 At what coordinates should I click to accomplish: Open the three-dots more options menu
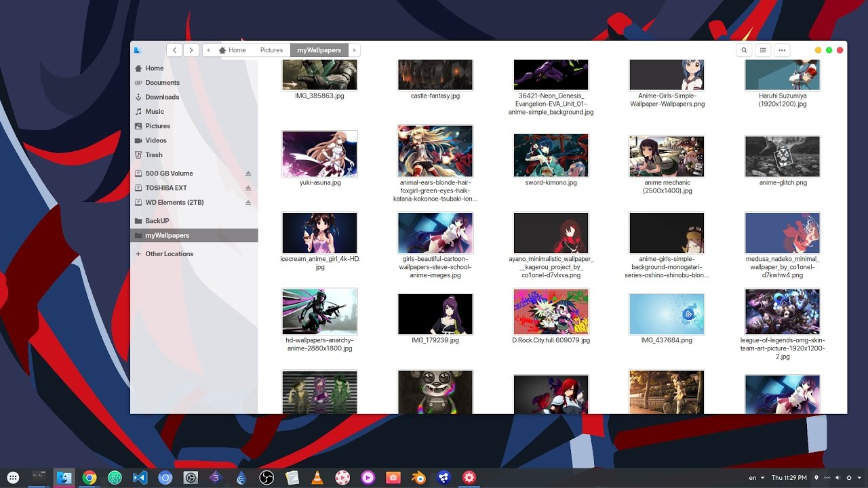point(782,50)
